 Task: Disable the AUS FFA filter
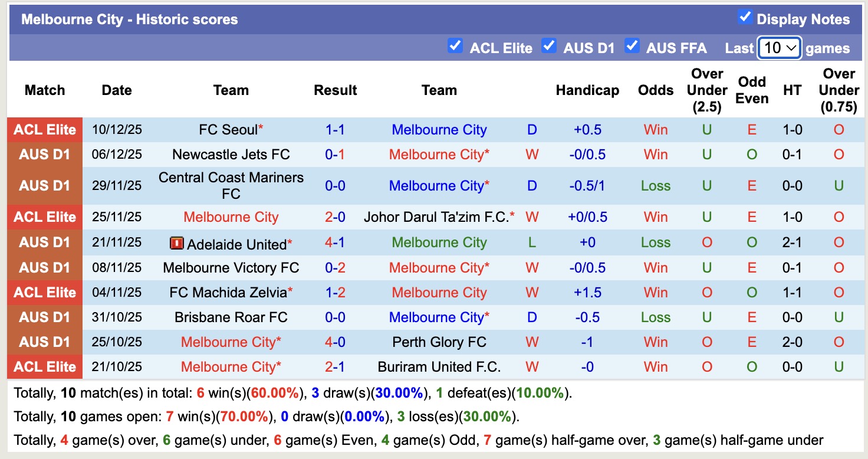click(633, 45)
